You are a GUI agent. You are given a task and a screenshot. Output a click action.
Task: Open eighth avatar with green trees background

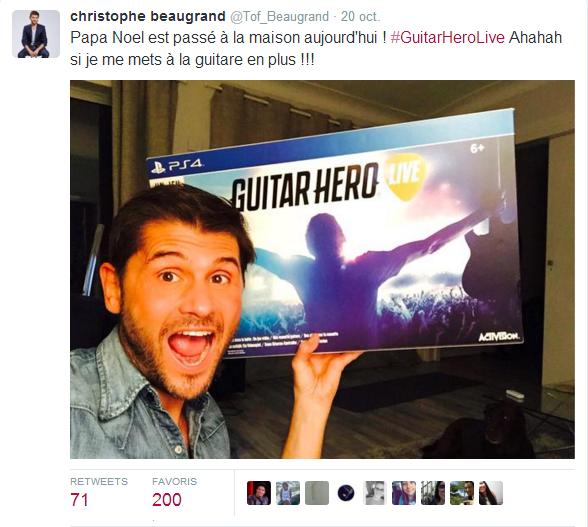462,493
